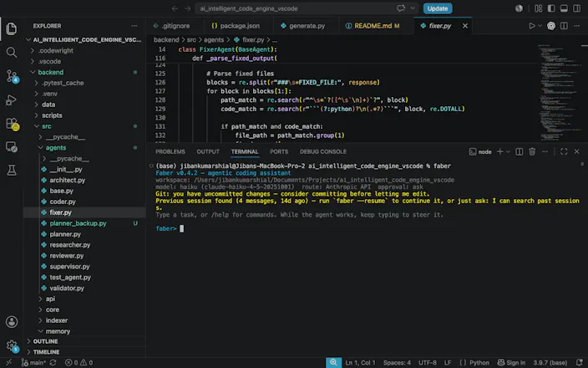Click the command center search field
This screenshot has width=588, height=368.
pyautogui.click(x=306, y=8)
